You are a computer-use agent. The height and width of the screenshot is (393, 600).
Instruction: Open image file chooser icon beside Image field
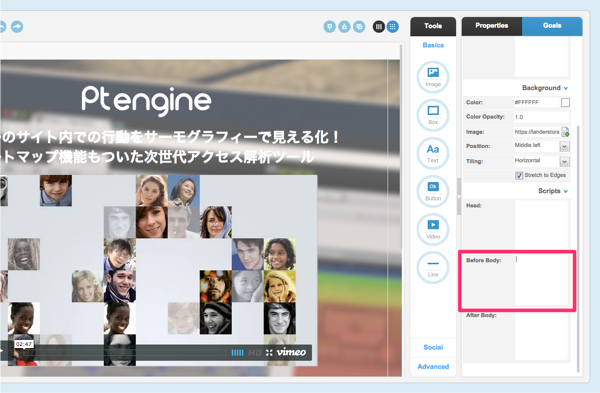click(x=565, y=132)
